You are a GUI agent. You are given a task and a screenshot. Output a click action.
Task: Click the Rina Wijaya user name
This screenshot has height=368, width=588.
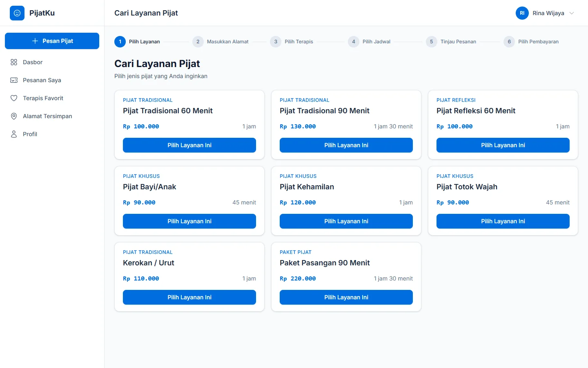click(548, 13)
